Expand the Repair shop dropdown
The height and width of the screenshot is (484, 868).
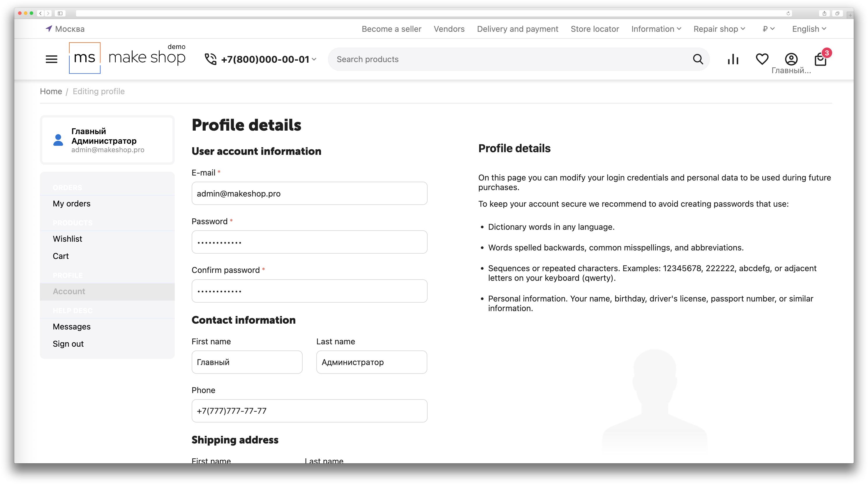(719, 29)
